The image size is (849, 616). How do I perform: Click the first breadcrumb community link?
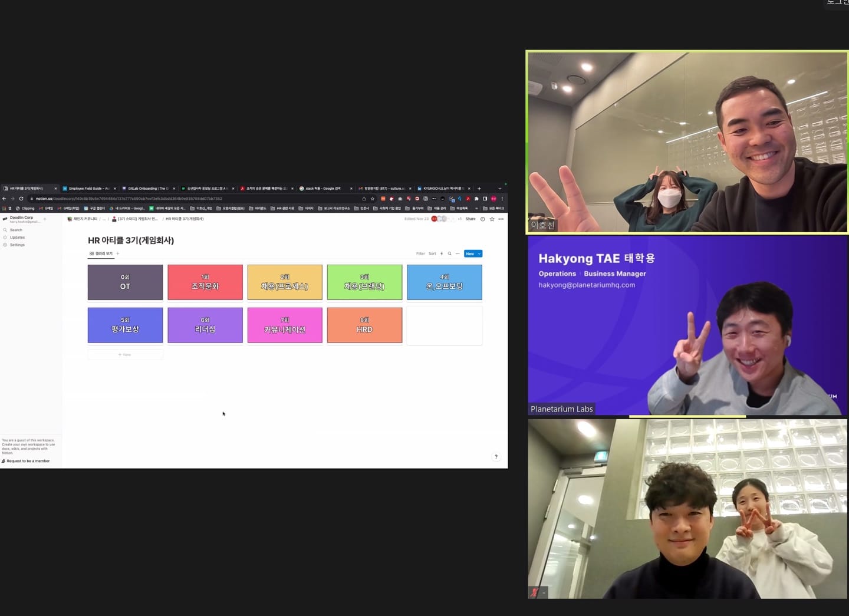(x=83, y=219)
